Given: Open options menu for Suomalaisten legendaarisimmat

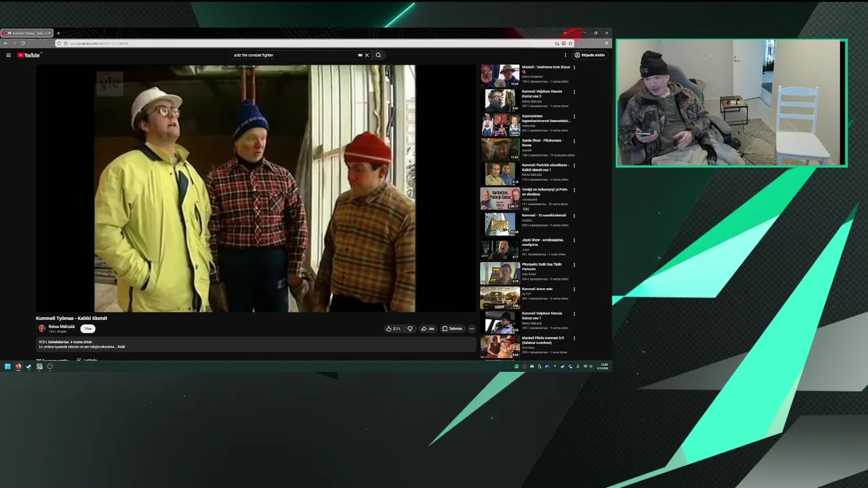Looking at the screenshot, I should click(574, 117).
